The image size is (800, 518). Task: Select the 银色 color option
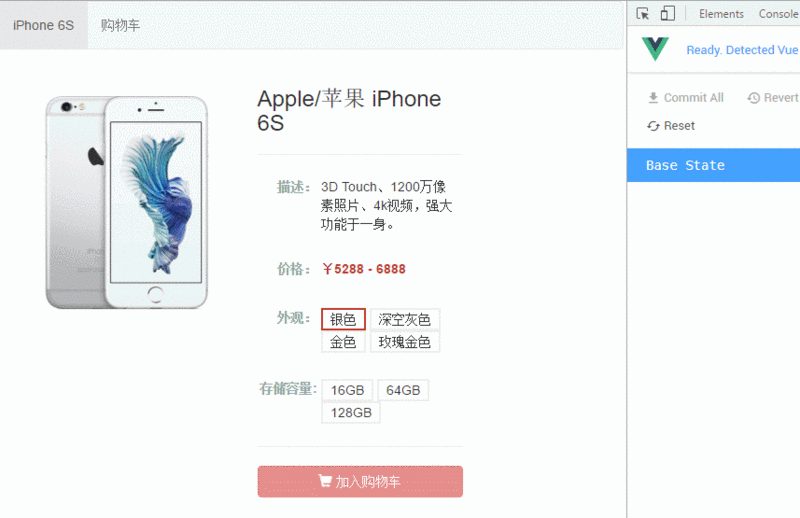tap(343, 319)
